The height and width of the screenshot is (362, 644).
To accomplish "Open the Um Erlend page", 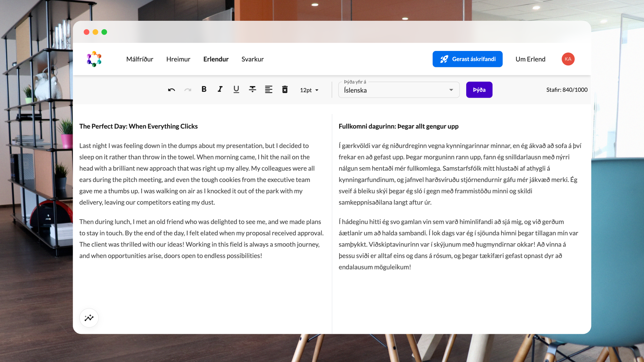I will pos(530,59).
